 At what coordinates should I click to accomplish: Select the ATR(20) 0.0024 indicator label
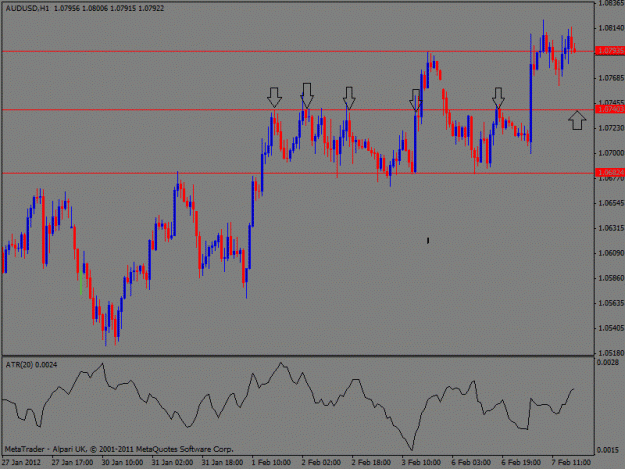(x=31, y=365)
